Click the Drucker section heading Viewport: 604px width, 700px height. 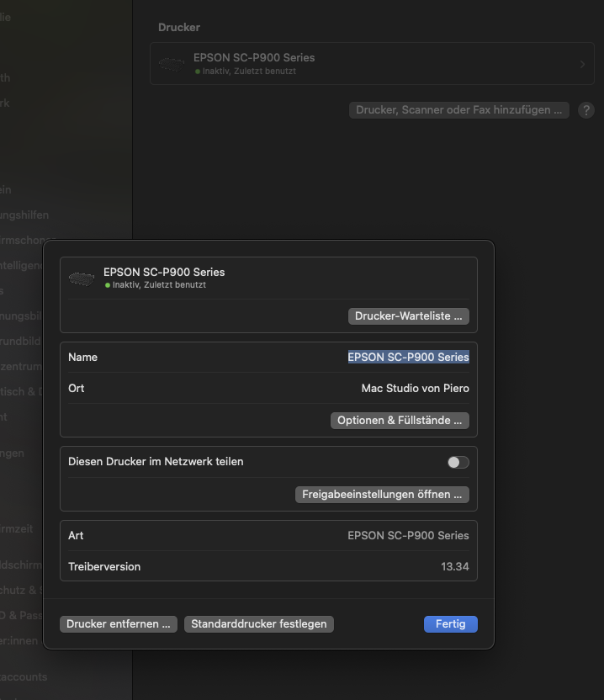pyautogui.click(x=179, y=27)
